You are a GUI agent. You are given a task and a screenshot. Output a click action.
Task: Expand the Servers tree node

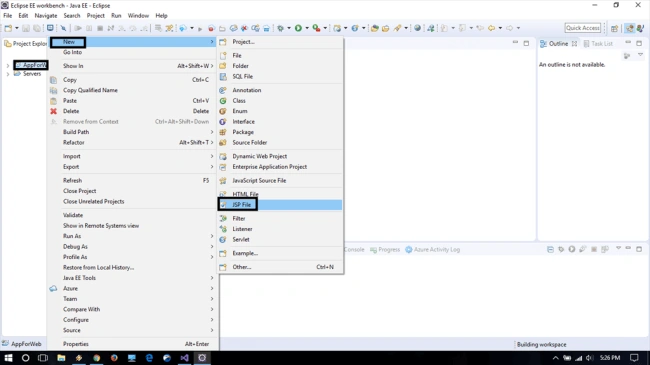pyautogui.click(x=7, y=74)
